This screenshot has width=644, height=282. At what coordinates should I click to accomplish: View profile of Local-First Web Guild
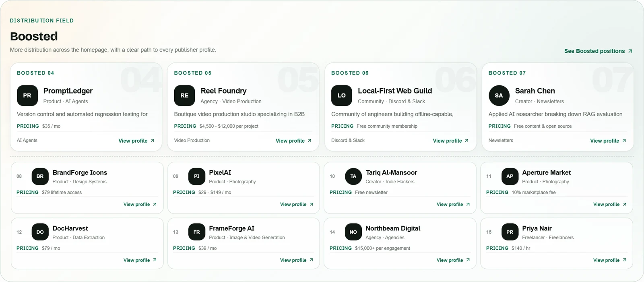(x=451, y=141)
